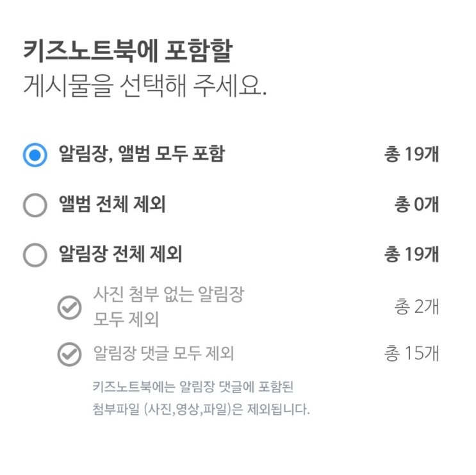Click '총 19개' count beside '알림장, 앨범 모두 포함'
Viewport: 476px width, 475px height.
pos(411,155)
